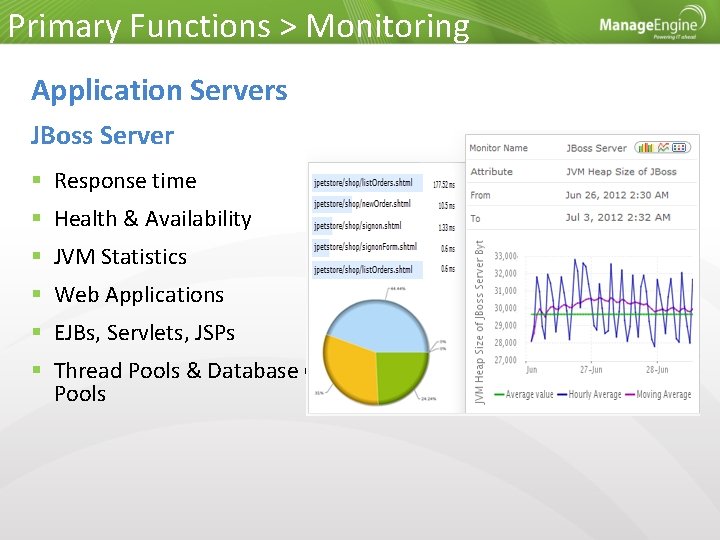720x540 pixels.
Task: Click the 'Average value' legend entry
Action: click(523, 394)
